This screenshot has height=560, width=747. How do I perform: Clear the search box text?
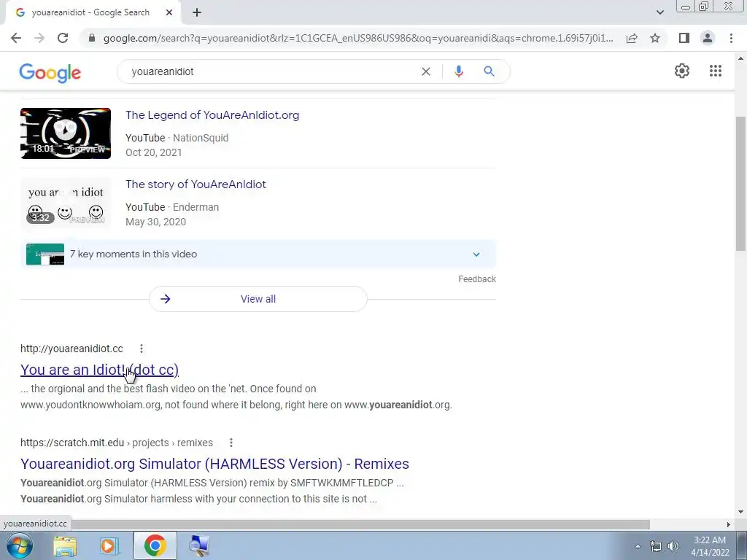coord(426,71)
